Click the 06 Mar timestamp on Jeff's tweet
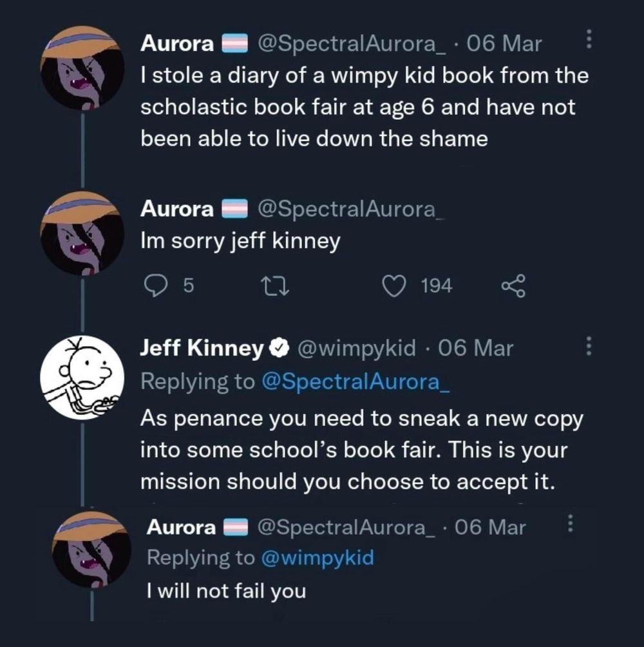Screen dimensions: 644x647 click(x=475, y=349)
